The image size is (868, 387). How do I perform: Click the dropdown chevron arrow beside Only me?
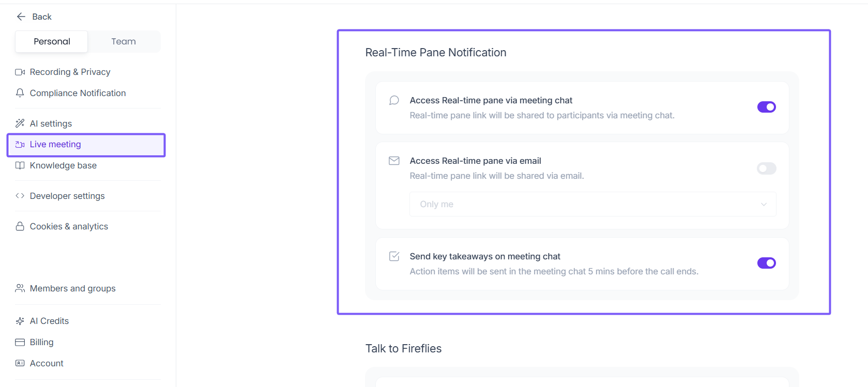click(764, 204)
